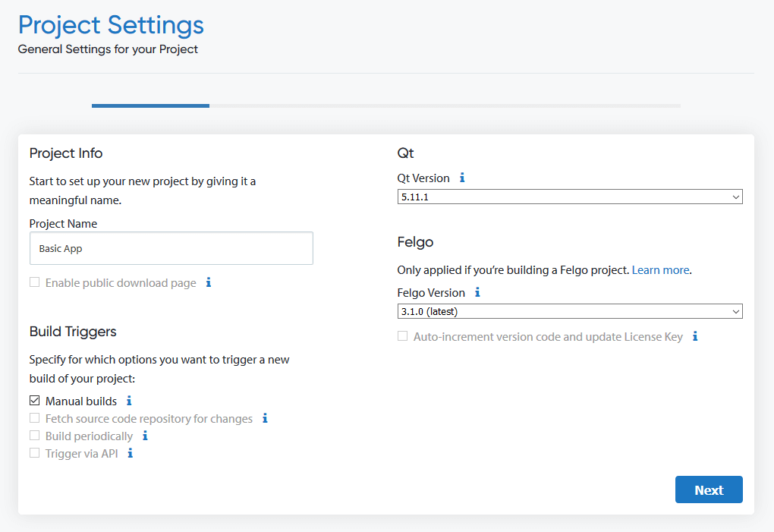This screenshot has width=774, height=532.
Task: Click the Build Triggers heading
Action: point(73,331)
